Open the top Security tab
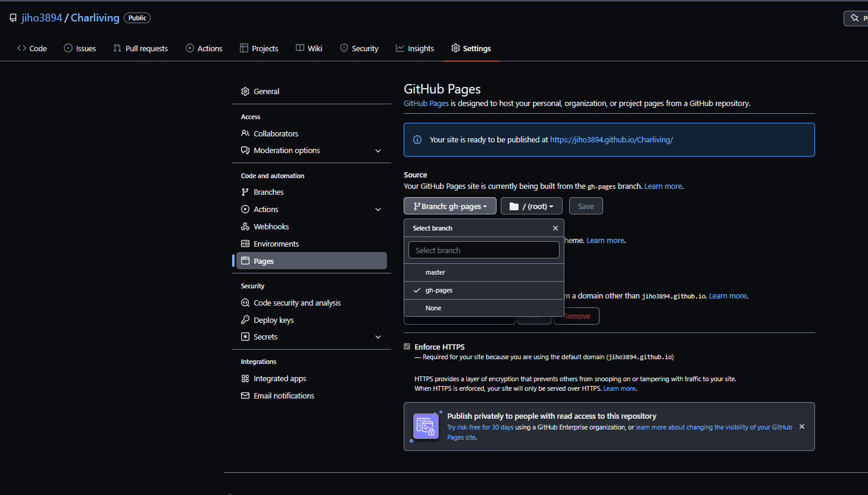Screen dimensions: 868x495 tap(359, 48)
